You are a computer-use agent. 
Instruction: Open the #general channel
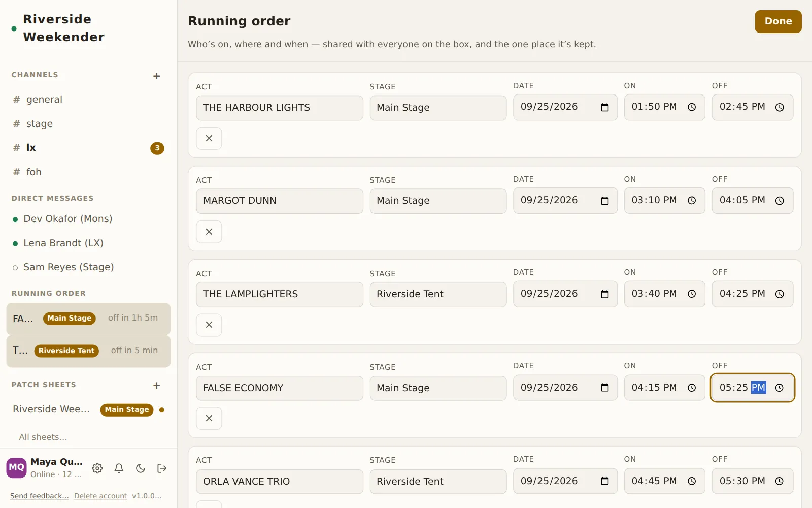88,100
